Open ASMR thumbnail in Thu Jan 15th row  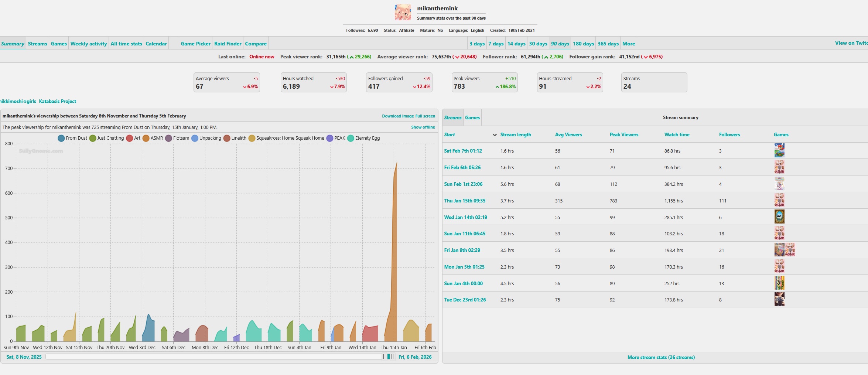click(x=779, y=201)
